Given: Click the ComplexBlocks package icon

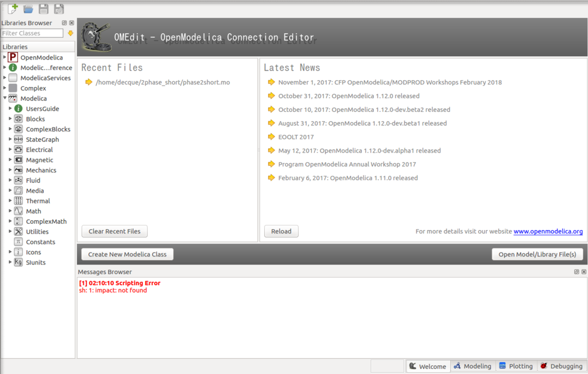Looking at the screenshot, I should pyautogui.click(x=18, y=129).
